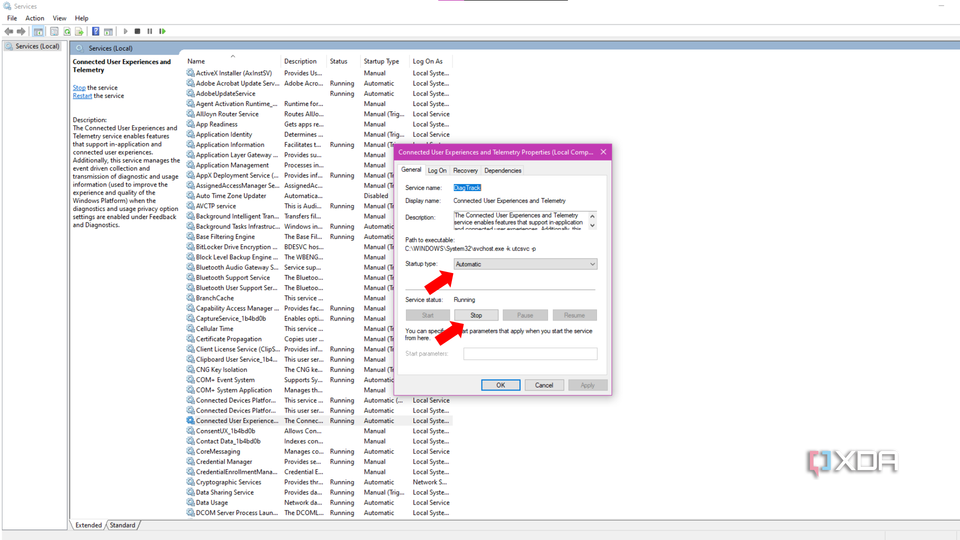Click OK in the properties dialog
Image resolution: width=960 pixels, height=540 pixels.
pyautogui.click(x=501, y=385)
